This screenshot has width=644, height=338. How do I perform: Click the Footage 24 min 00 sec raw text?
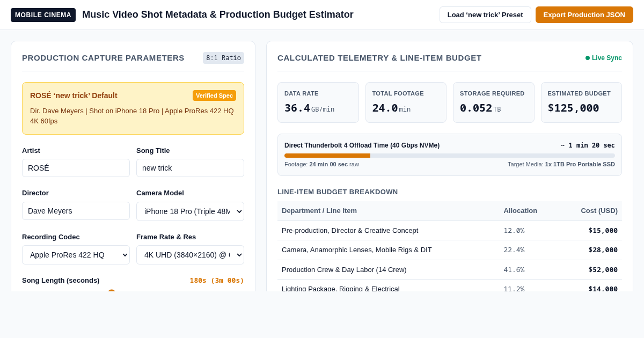(x=321, y=164)
